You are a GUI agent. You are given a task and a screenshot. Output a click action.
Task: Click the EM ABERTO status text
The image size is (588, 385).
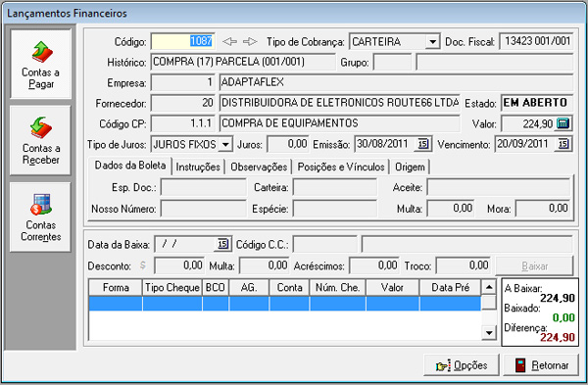click(x=535, y=103)
